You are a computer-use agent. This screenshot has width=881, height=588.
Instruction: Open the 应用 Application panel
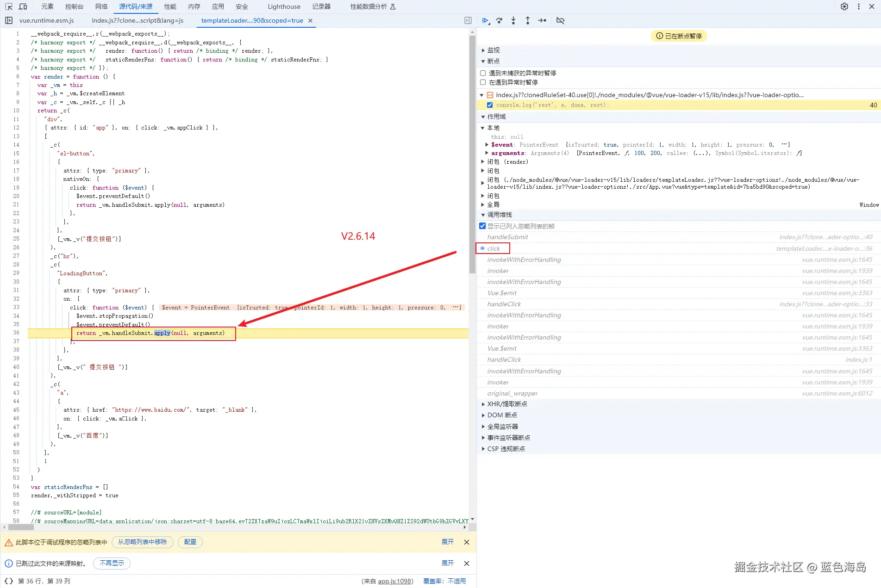coord(218,6)
